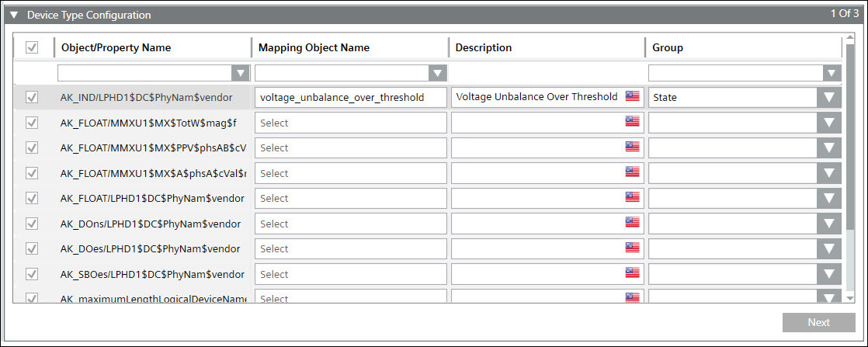Click flag icon in AK_DOns row
The image size is (868, 347).
pos(632,224)
